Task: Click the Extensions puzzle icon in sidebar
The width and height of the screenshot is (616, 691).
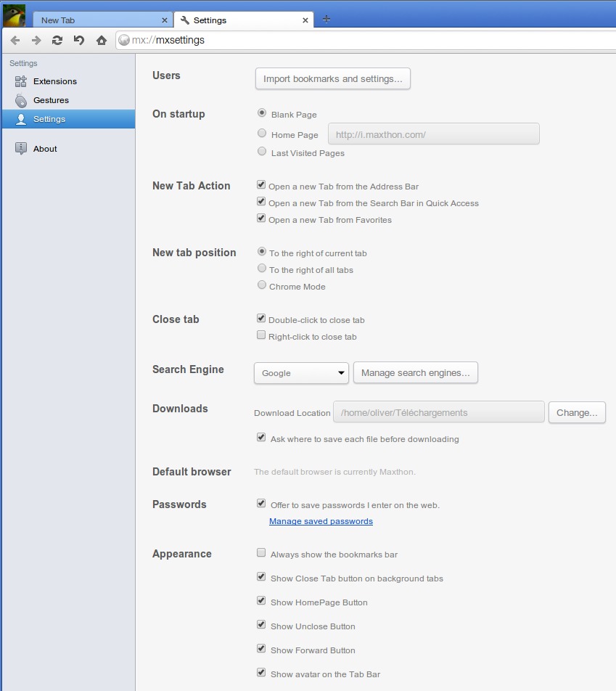Action: (21, 81)
